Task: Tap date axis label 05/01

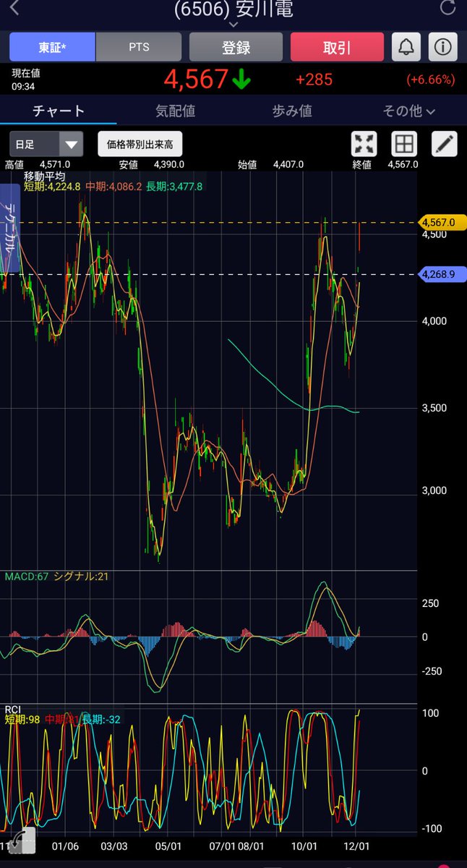Action: tap(167, 845)
